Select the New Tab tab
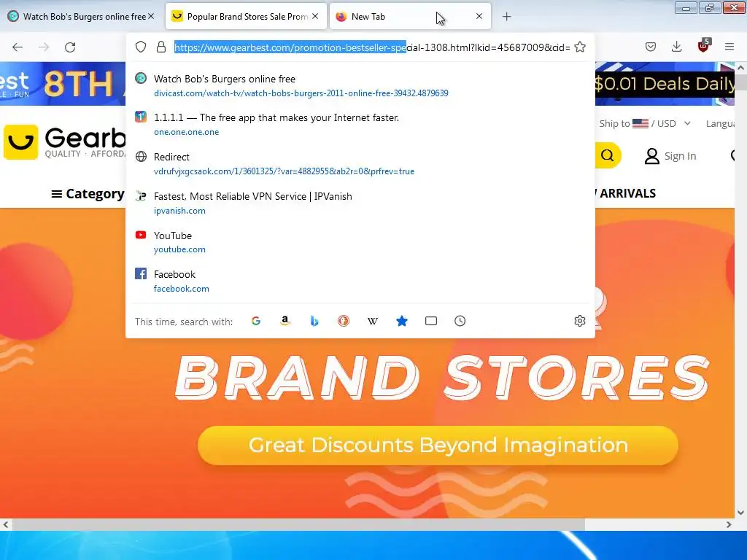Viewport: 747px width, 560px height. coord(410,16)
